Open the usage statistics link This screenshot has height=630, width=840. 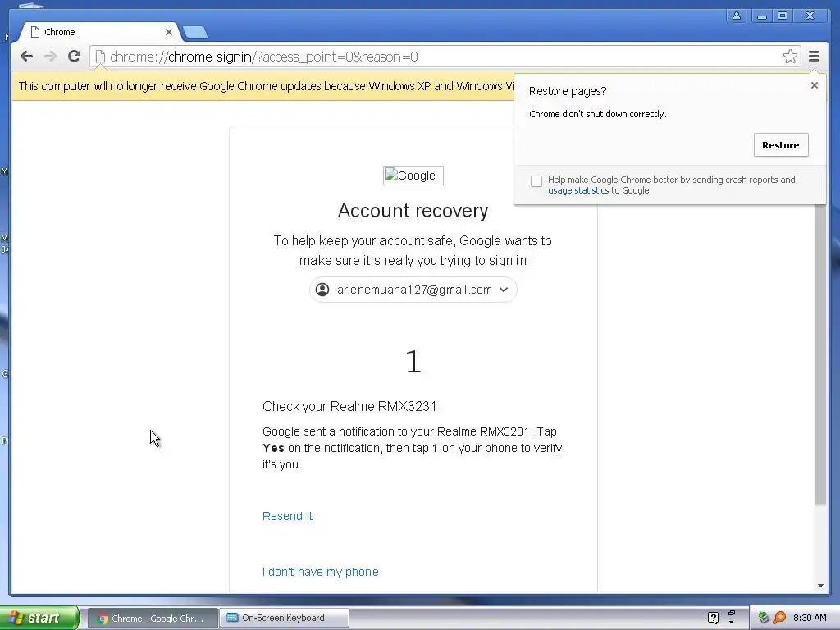click(x=578, y=190)
